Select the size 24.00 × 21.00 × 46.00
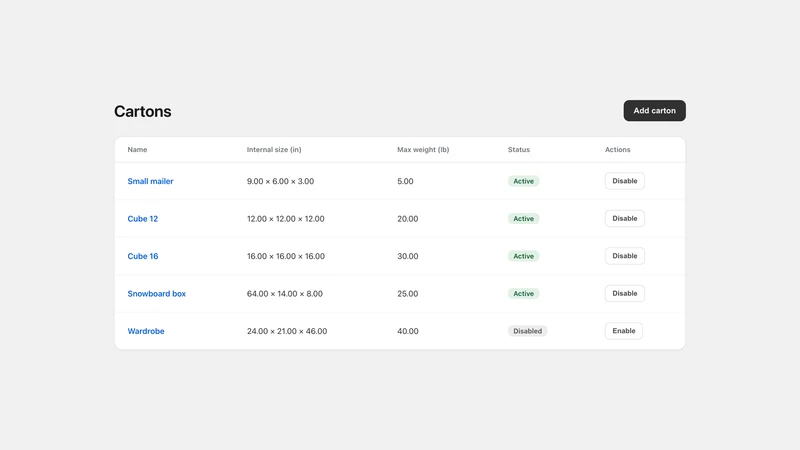 [287, 331]
